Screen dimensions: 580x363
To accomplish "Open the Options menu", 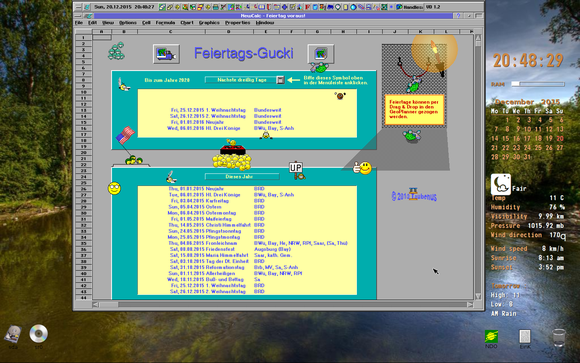I will pos(128,23).
